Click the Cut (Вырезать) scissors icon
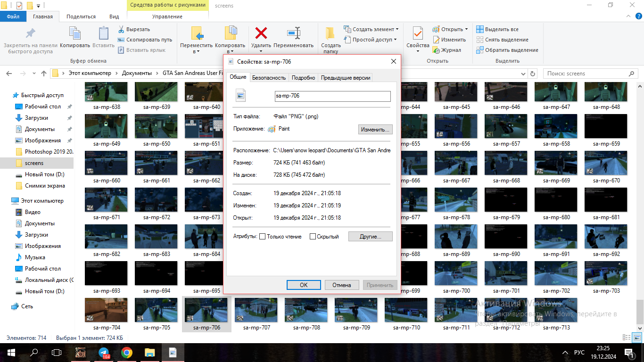The height and width of the screenshot is (362, 644). (x=121, y=29)
